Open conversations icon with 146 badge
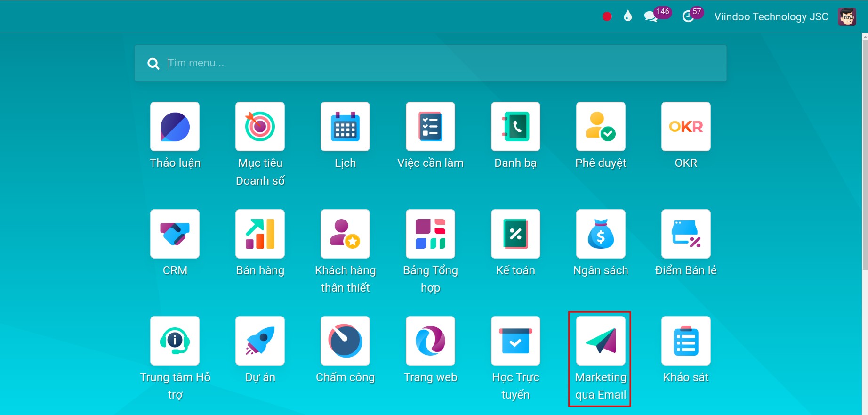The width and height of the screenshot is (868, 415). [651, 16]
